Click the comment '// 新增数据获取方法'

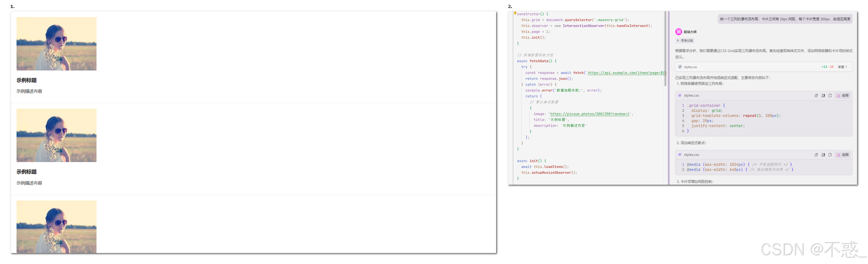pos(535,55)
